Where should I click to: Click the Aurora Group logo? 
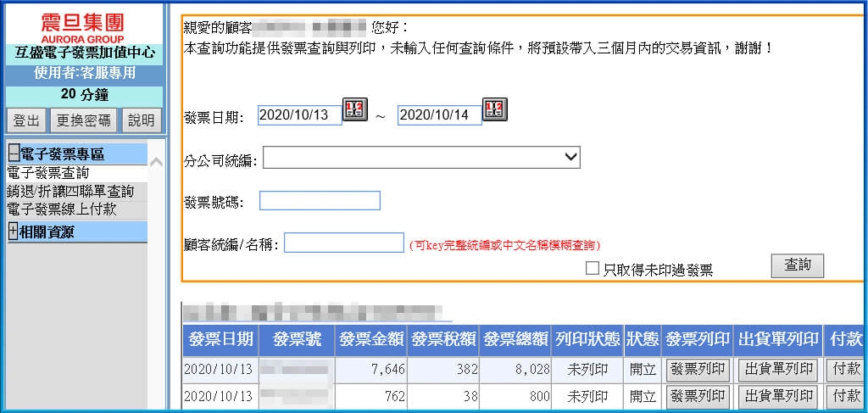(x=82, y=27)
